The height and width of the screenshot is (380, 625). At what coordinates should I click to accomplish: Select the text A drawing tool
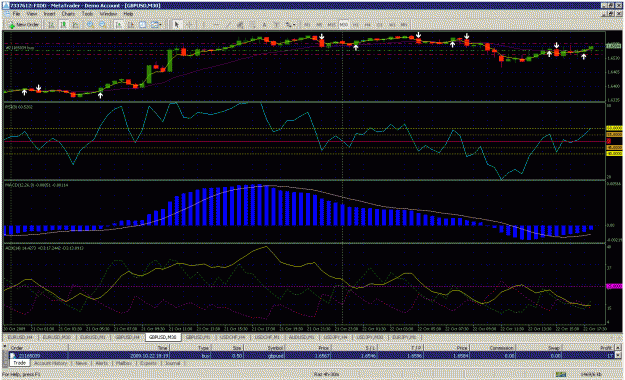[x=264, y=25]
